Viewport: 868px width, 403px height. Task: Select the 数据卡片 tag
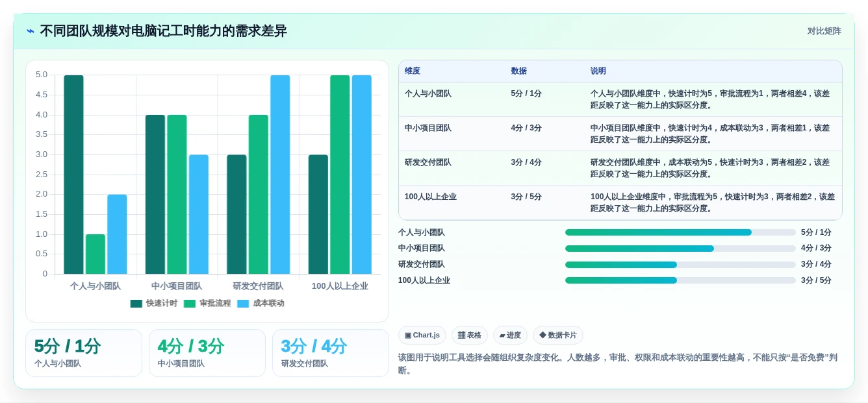click(x=558, y=336)
